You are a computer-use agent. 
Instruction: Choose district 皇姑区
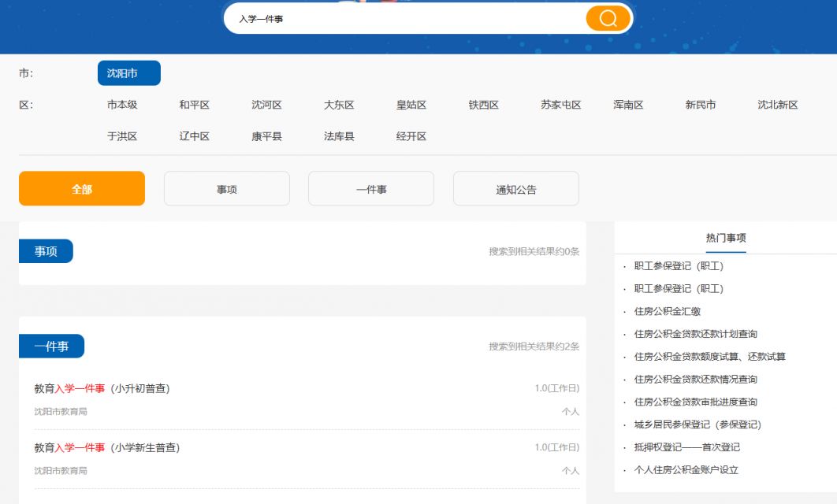411,105
